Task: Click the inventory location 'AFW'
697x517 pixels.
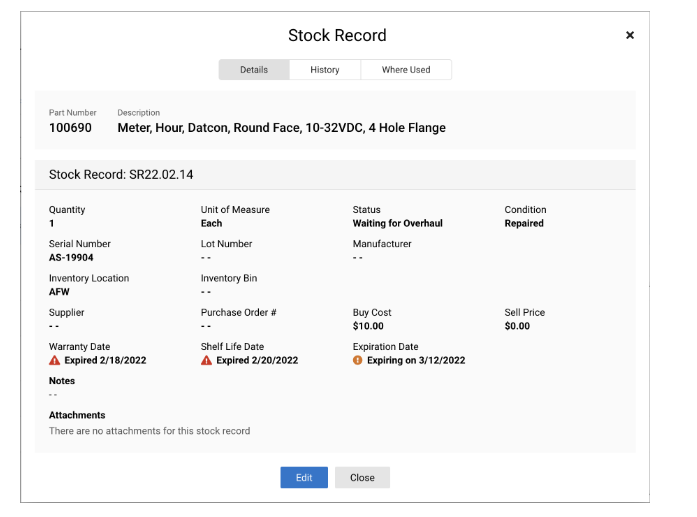Action: tap(59, 292)
